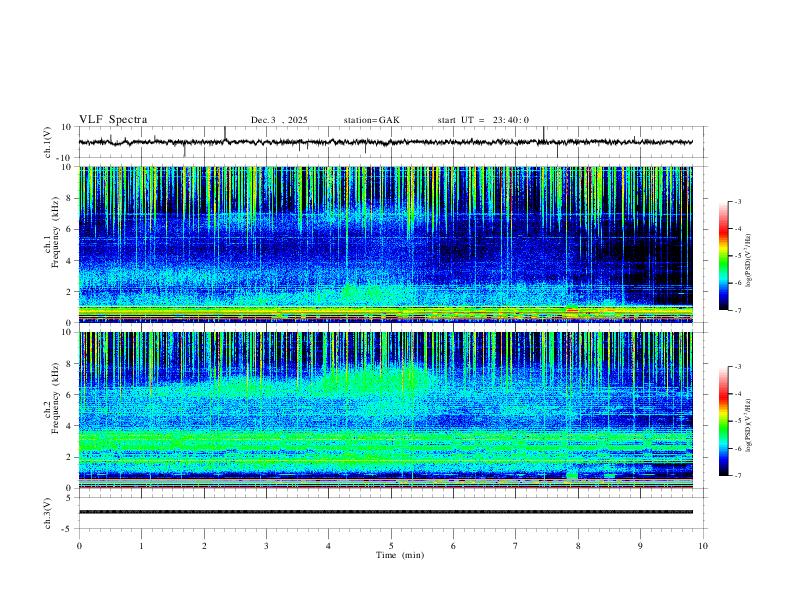Viewport: 792px width, 612px height.
Task: Click "-5" label on ch.2 color bar
Action: point(738,421)
